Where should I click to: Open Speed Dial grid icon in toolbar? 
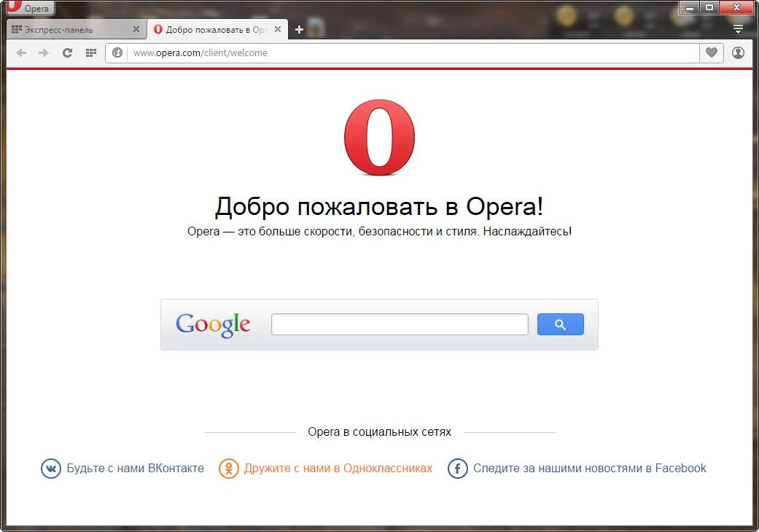[x=90, y=52]
